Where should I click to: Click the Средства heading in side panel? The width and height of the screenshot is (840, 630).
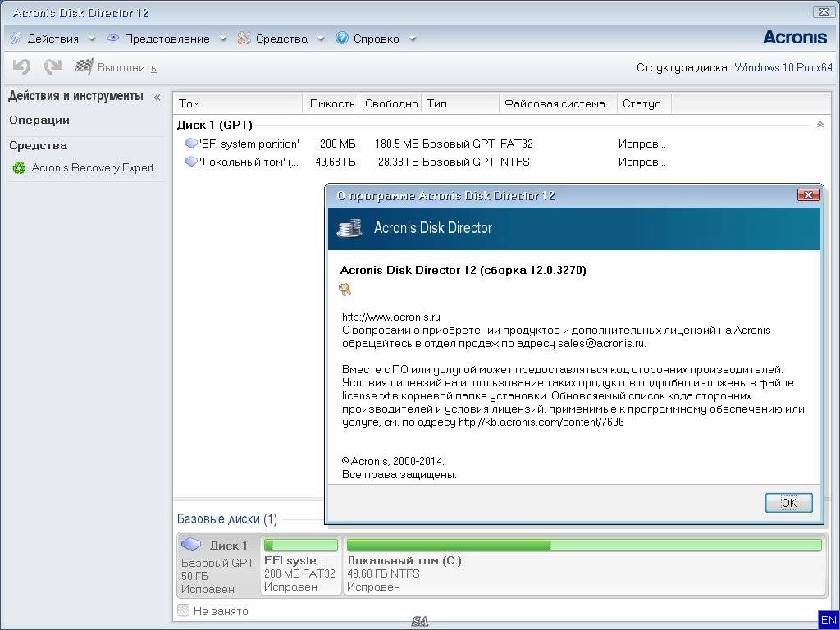coord(38,145)
